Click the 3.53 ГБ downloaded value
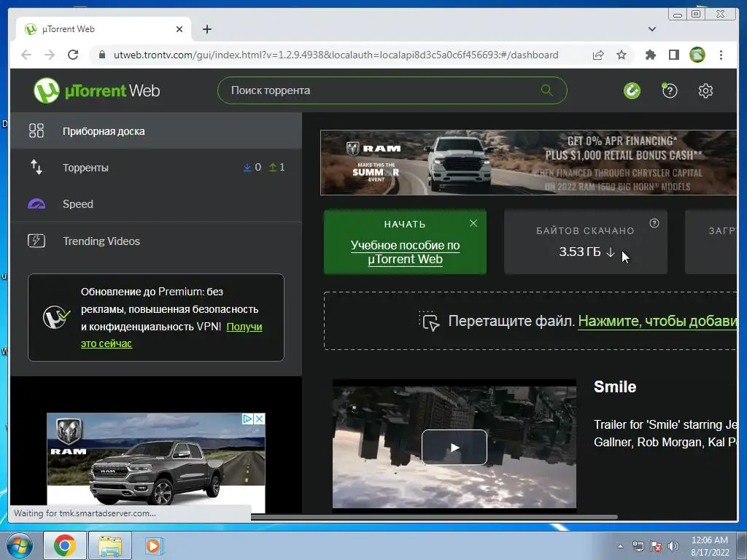Image resolution: width=747 pixels, height=560 pixels. (580, 252)
